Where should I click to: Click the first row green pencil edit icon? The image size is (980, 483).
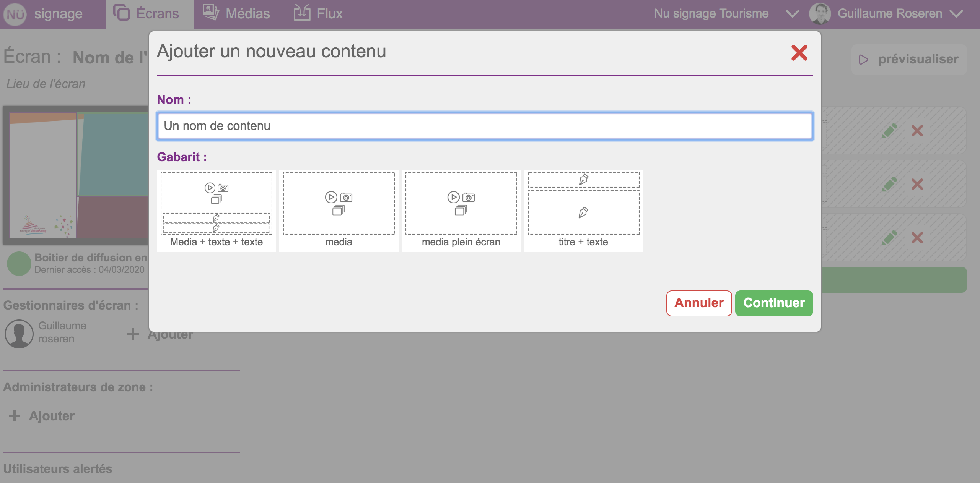889,131
